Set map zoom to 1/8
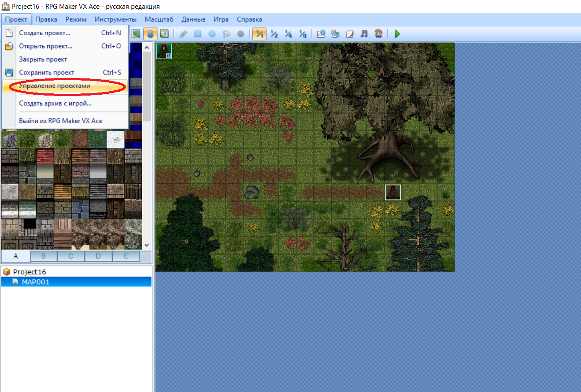The width and height of the screenshot is (581, 392). pos(303,33)
